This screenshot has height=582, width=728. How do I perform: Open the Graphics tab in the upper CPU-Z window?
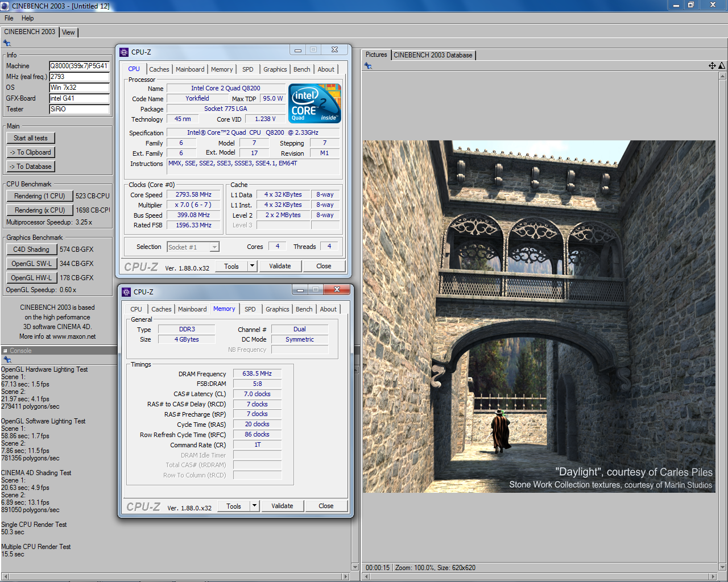275,69
